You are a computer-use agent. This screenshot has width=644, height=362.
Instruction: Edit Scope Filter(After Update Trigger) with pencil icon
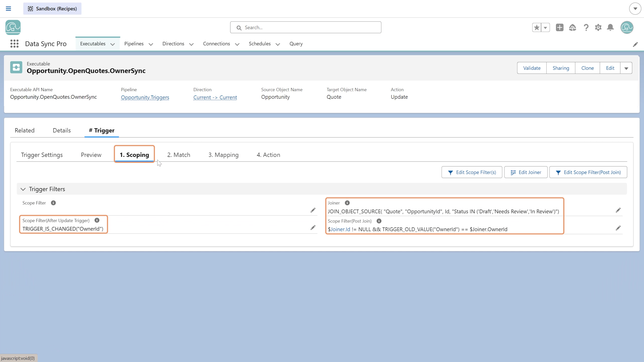[x=313, y=228]
